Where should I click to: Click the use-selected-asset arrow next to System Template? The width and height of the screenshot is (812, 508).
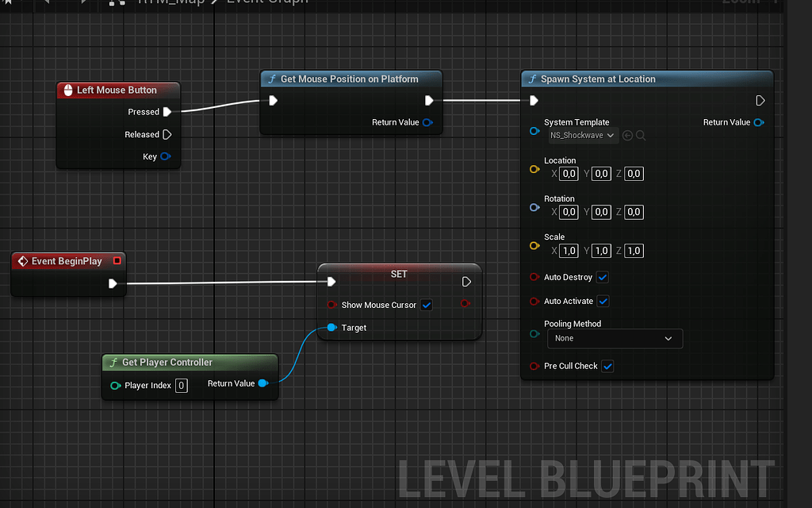627,135
